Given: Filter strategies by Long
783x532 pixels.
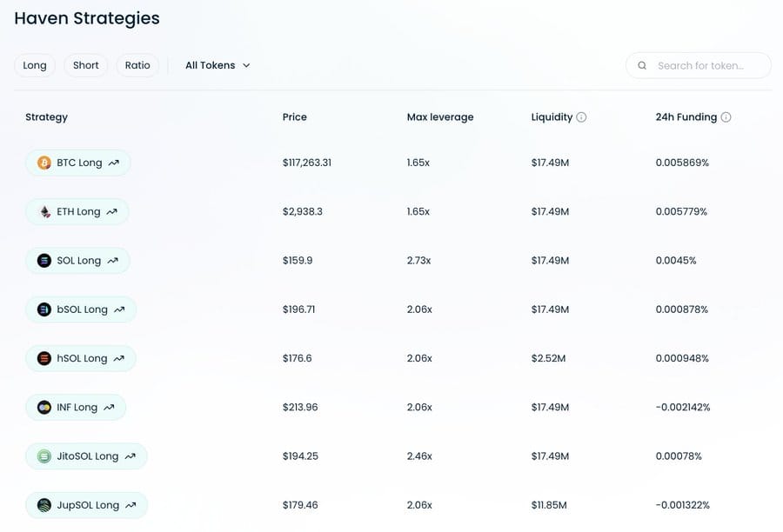Looking at the screenshot, I should pyautogui.click(x=35, y=65).
